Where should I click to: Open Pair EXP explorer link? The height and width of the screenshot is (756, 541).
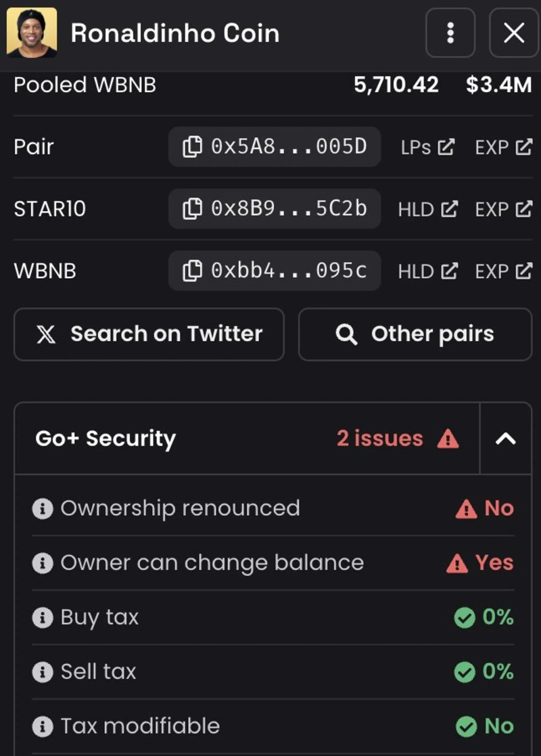[x=503, y=147]
